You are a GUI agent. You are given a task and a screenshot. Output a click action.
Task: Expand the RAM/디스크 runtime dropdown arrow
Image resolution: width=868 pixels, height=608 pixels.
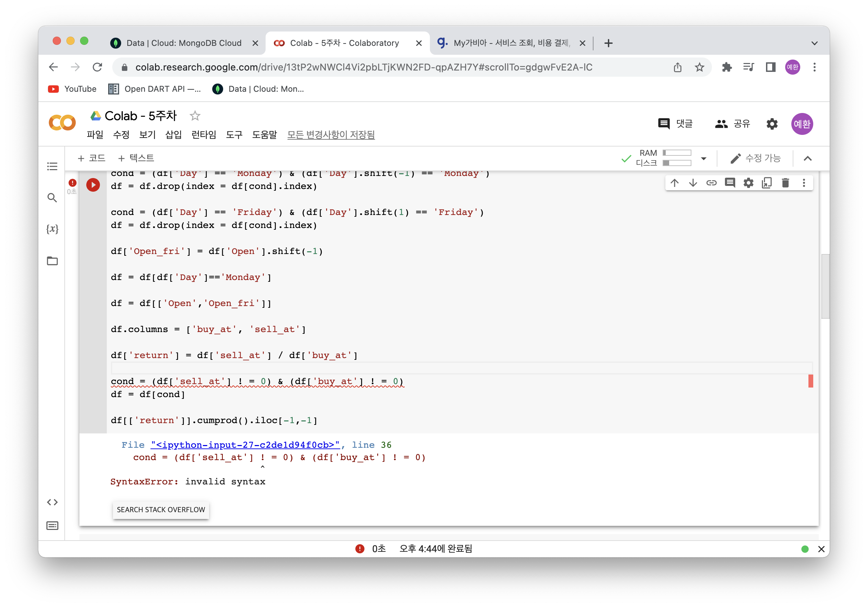704,159
